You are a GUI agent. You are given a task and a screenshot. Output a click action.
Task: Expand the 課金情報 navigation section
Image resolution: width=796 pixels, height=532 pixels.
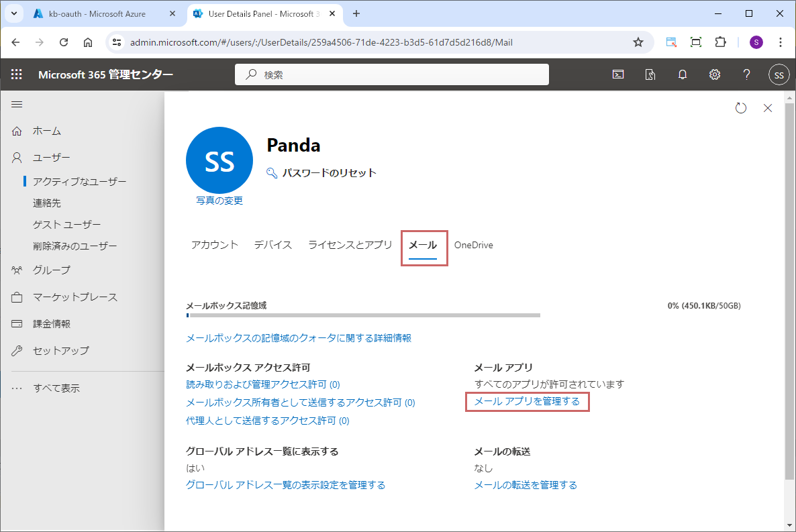[51, 323]
